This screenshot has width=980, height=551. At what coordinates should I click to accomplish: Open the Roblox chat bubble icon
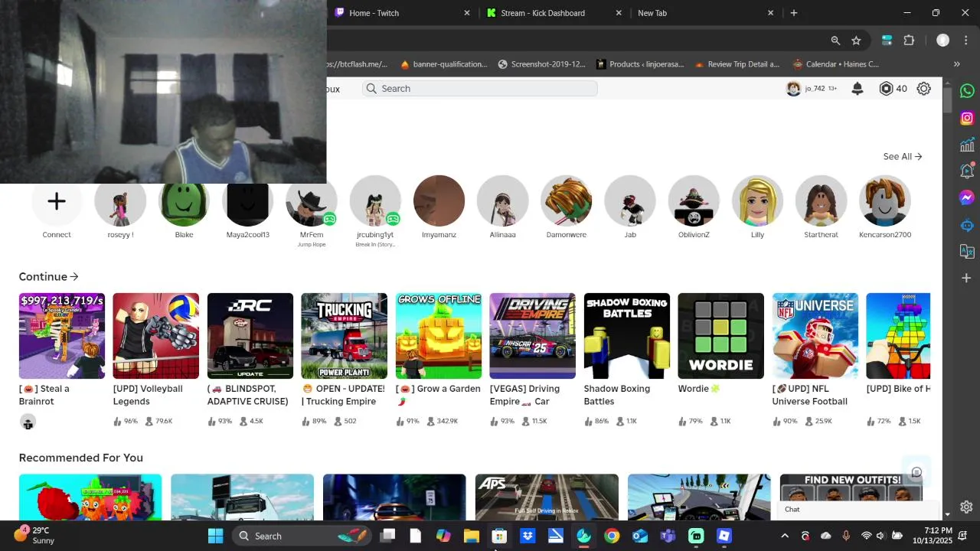point(916,472)
